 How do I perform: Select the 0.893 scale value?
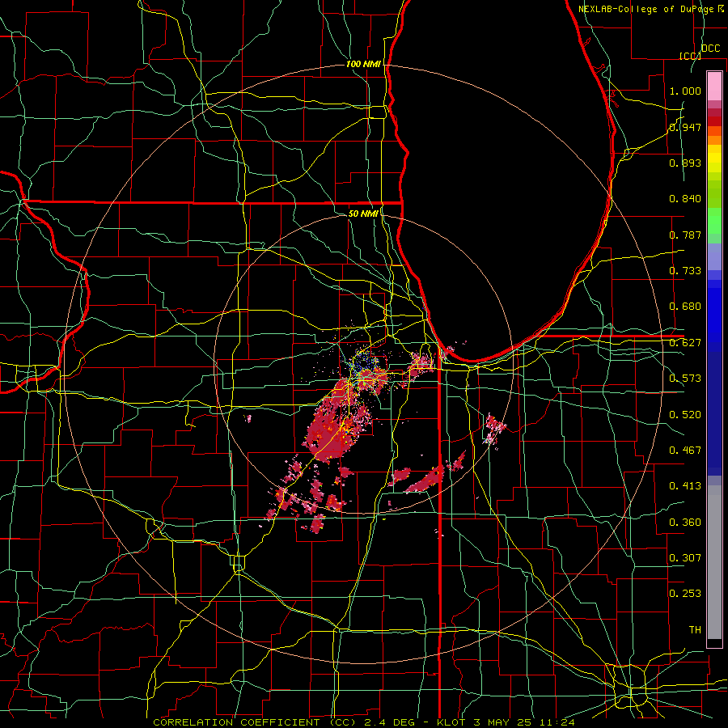coord(685,163)
